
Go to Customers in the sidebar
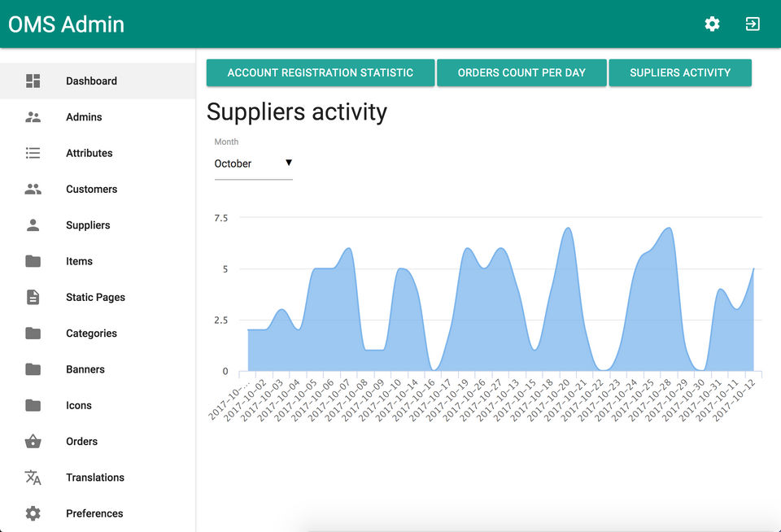91,189
